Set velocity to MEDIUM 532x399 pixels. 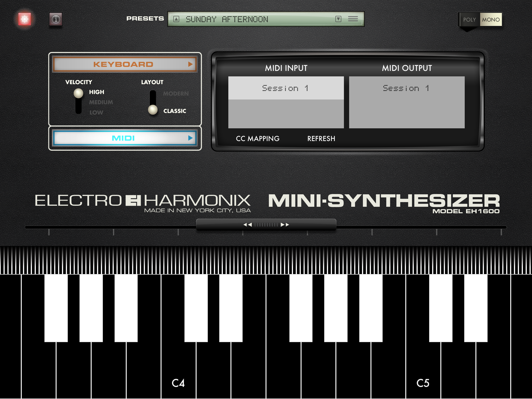101,102
